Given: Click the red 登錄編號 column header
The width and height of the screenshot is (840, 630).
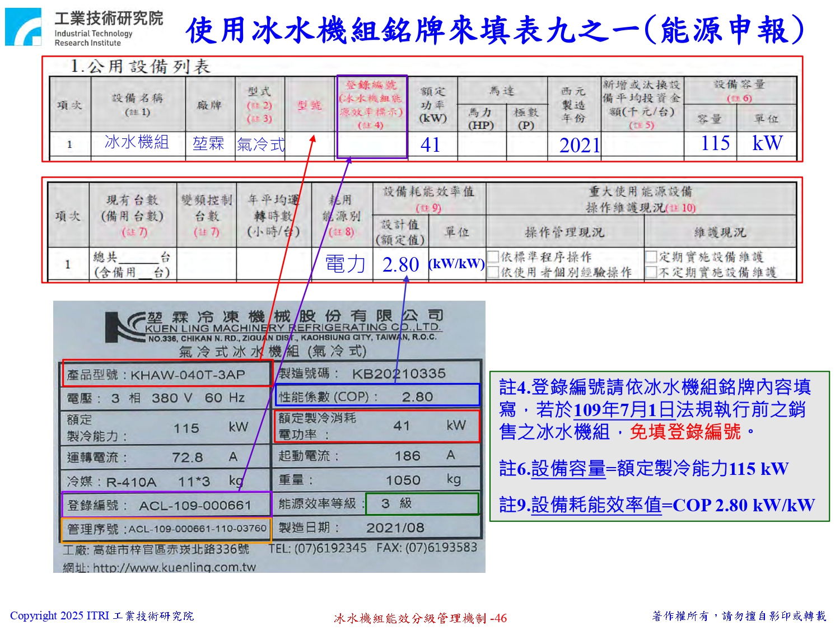Looking at the screenshot, I should point(371,104).
